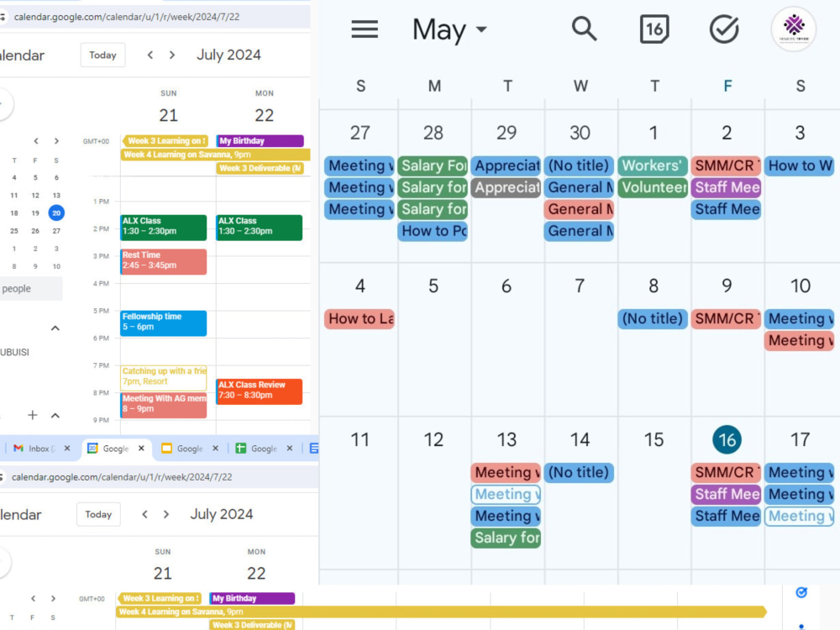The width and height of the screenshot is (840, 630).
Task: Open the SMM/CR event on May 2
Action: (726, 165)
